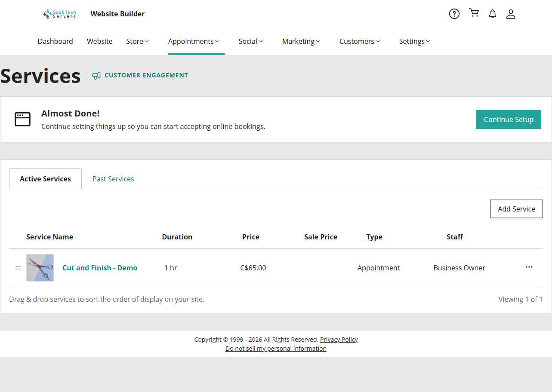
Task: Click the Business Owner staff cell
Action: (x=459, y=268)
